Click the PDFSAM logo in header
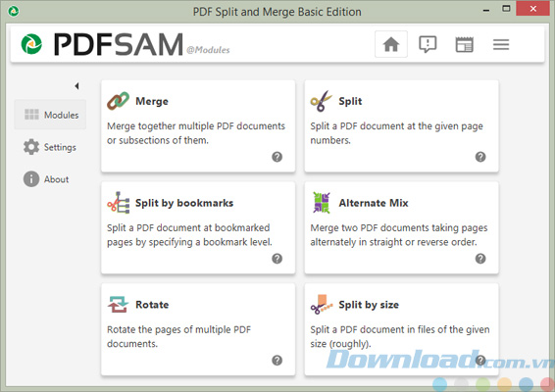Viewport: 555px width, 392px height. 102,44
